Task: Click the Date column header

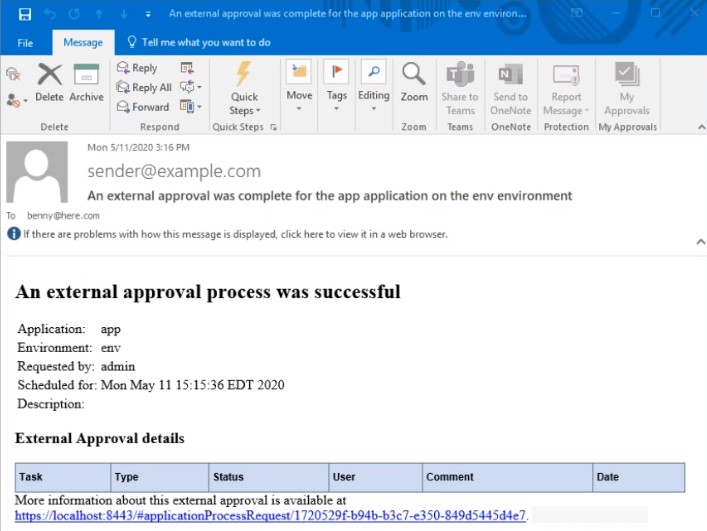Action: tap(639, 477)
